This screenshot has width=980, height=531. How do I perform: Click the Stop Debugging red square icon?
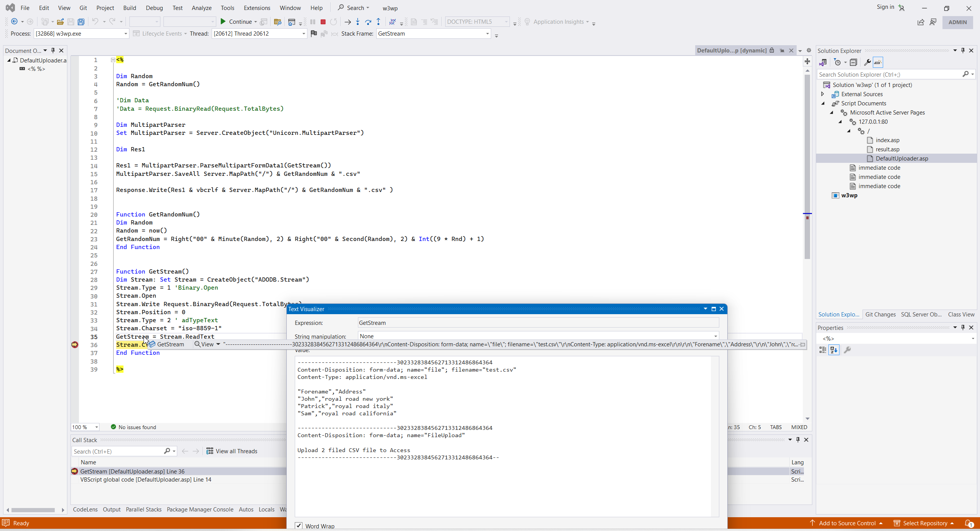[323, 22]
